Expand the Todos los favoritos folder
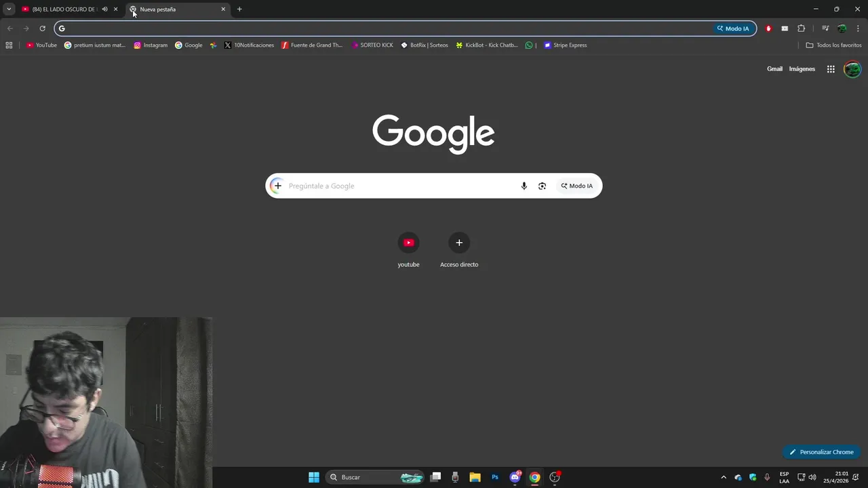868x488 pixels. pos(833,45)
